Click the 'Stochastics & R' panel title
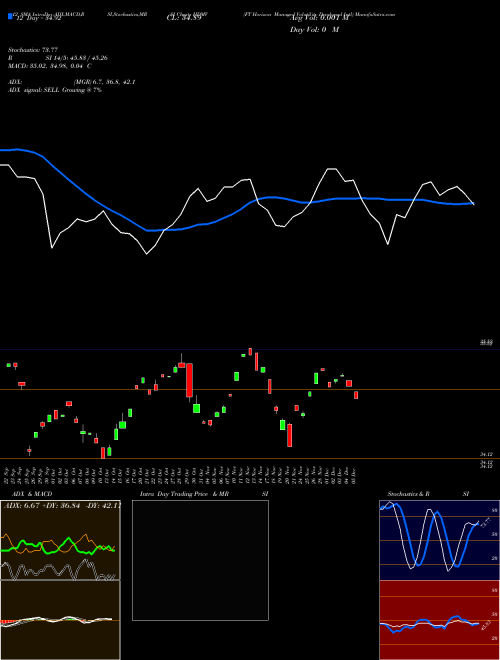Viewport: 500px width, 660px height. pyautogui.click(x=409, y=494)
